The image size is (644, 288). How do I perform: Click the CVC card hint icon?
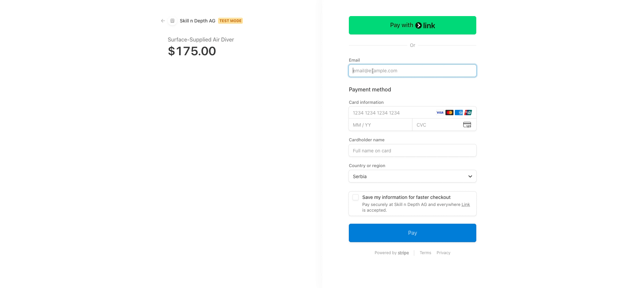click(x=467, y=125)
